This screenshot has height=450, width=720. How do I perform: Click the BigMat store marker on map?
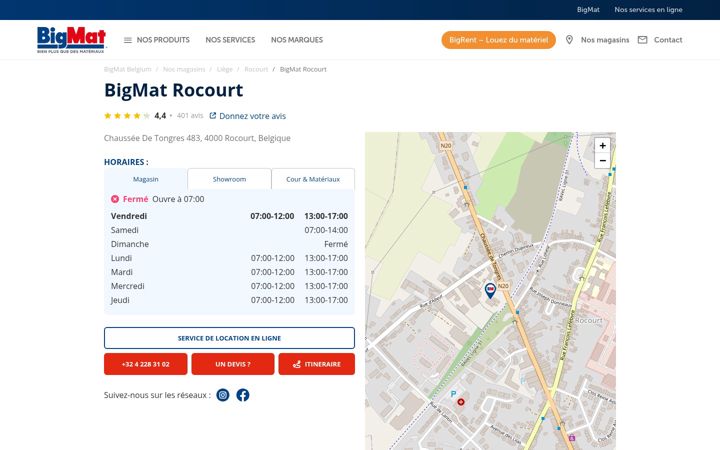click(490, 290)
